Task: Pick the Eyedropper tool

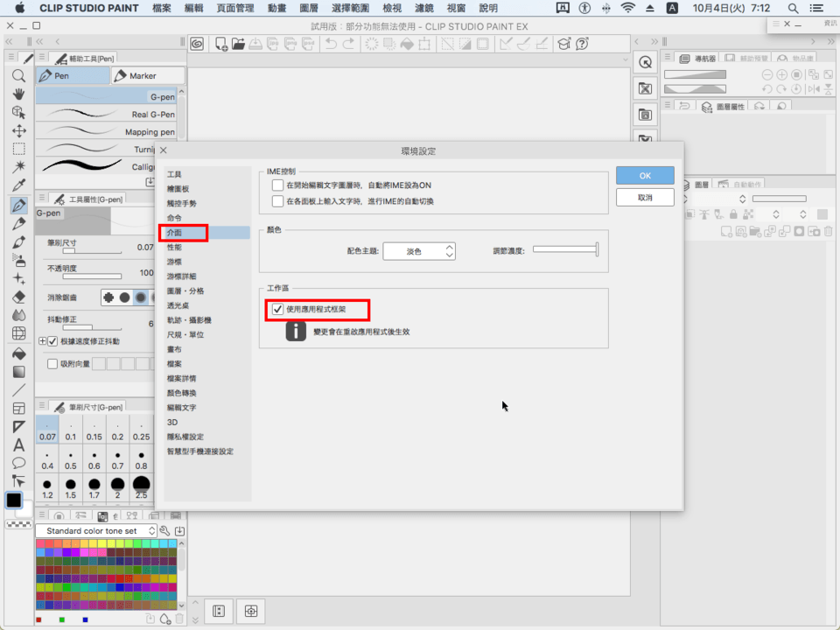Action: (x=18, y=185)
